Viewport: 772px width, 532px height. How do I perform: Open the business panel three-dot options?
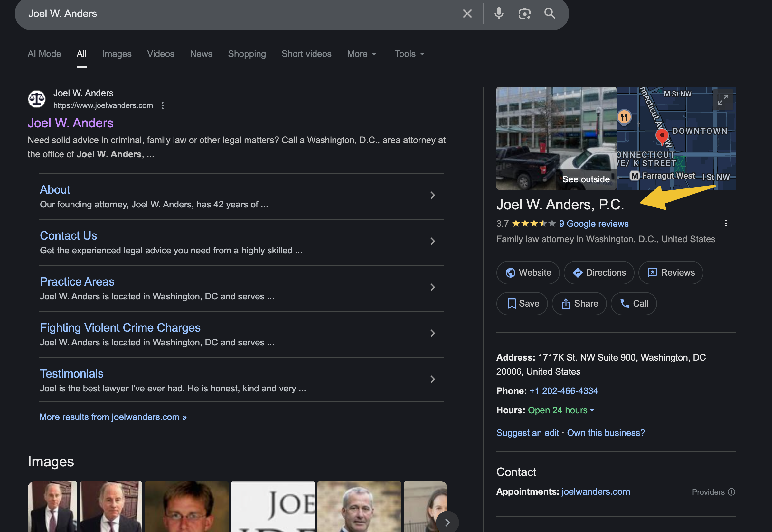click(x=726, y=223)
